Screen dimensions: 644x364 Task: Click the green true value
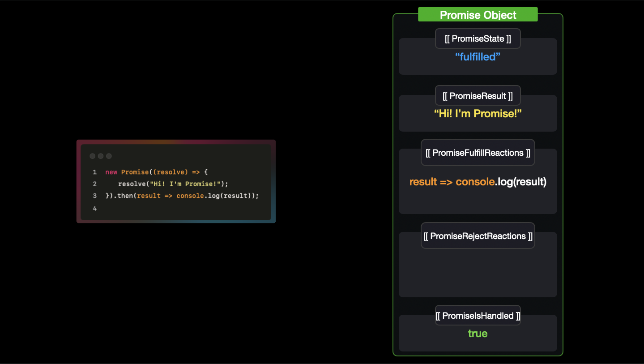tap(478, 334)
